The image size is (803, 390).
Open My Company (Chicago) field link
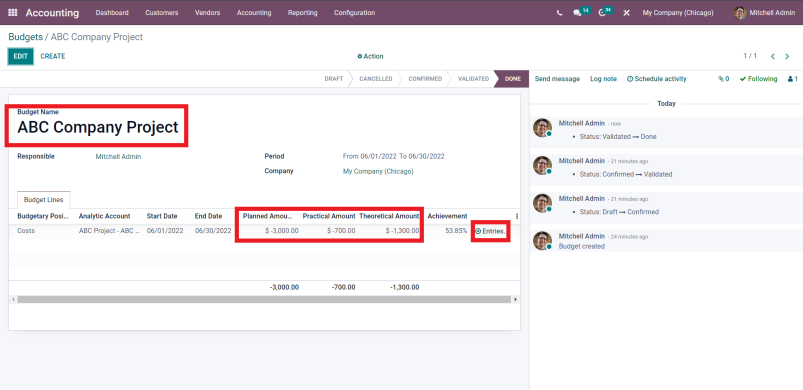click(x=378, y=171)
